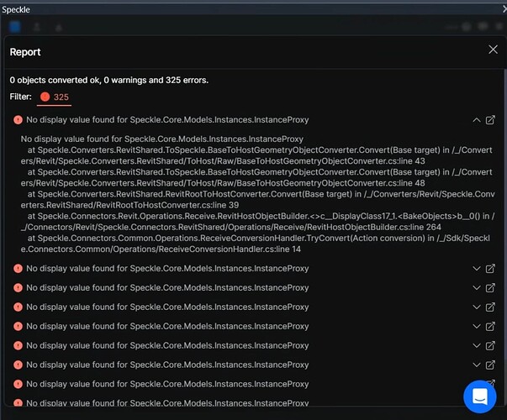Expand the sixth error entry chevron
507x420 pixels.
coord(476,346)
